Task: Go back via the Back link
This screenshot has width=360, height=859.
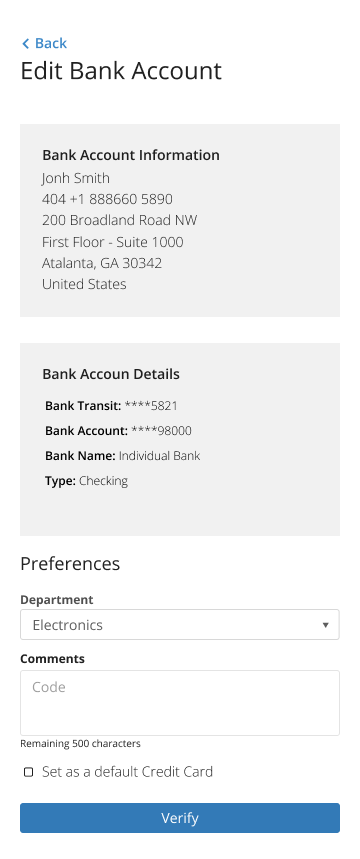Action: tap(44, 43)
